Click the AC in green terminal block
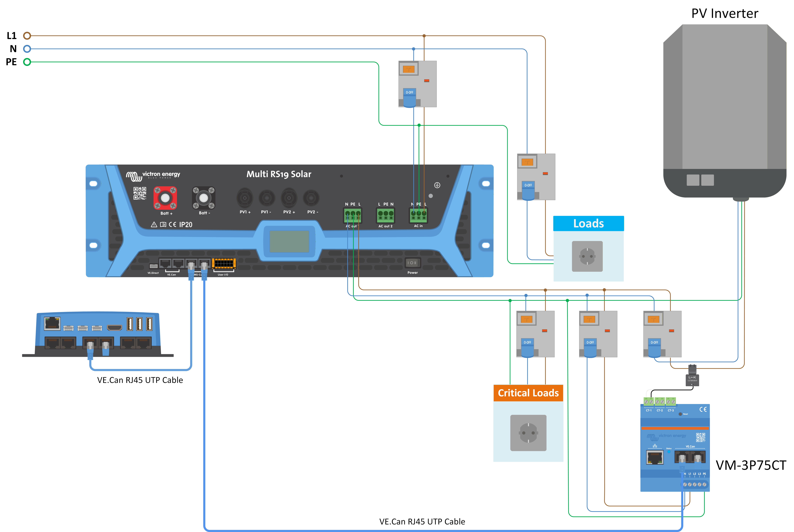794x532 pixels. tap(418, 215)
